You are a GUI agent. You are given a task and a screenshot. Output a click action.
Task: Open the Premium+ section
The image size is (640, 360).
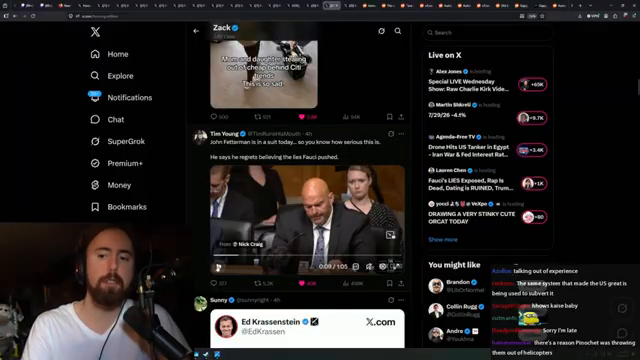[116, 163]
